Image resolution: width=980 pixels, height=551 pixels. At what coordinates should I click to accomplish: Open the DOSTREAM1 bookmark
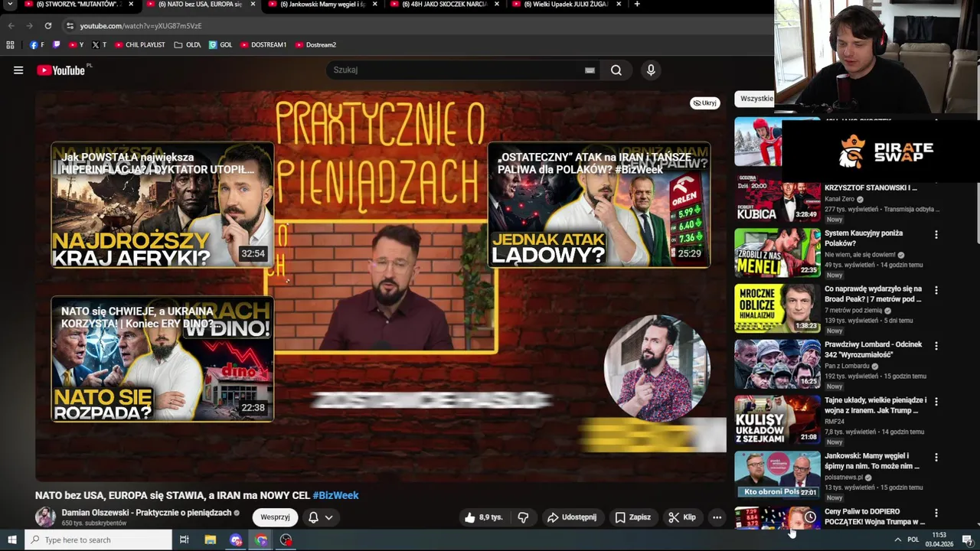point(263,45)
